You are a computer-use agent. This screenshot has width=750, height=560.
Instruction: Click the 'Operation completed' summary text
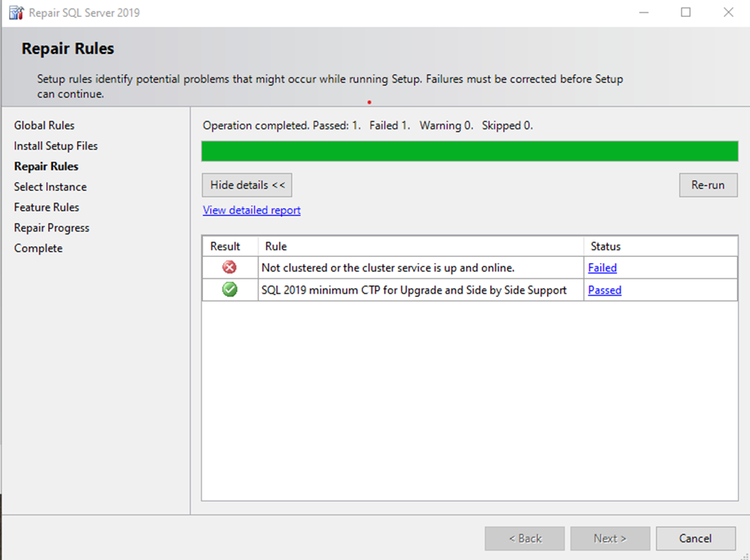[368, 125]
